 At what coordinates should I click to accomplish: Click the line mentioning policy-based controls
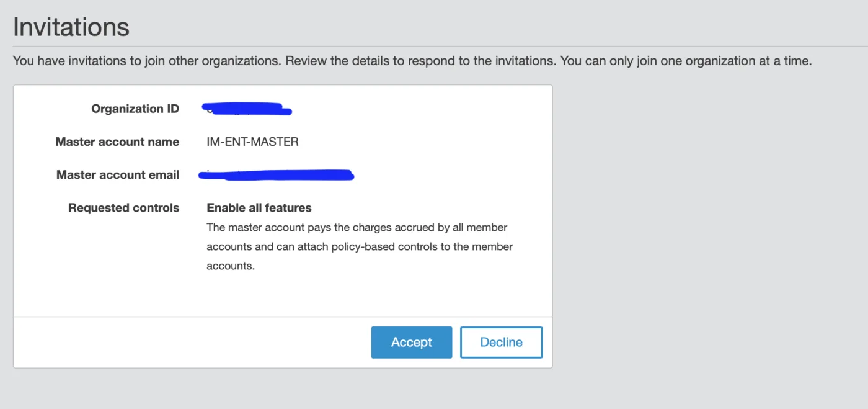[360, 246]
